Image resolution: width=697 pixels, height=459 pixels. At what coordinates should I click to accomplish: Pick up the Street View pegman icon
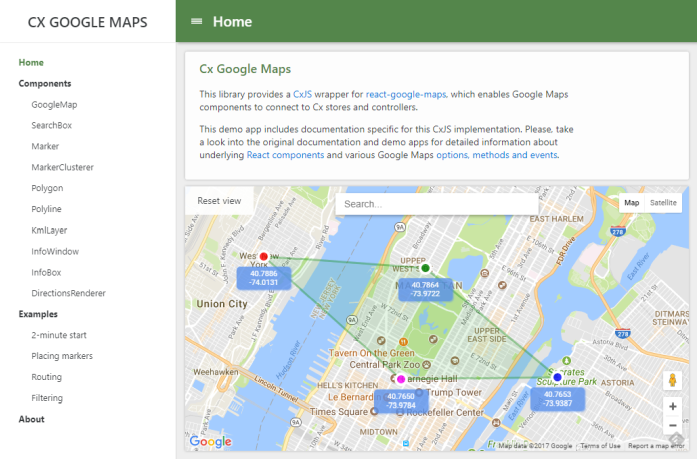[673, 380]
